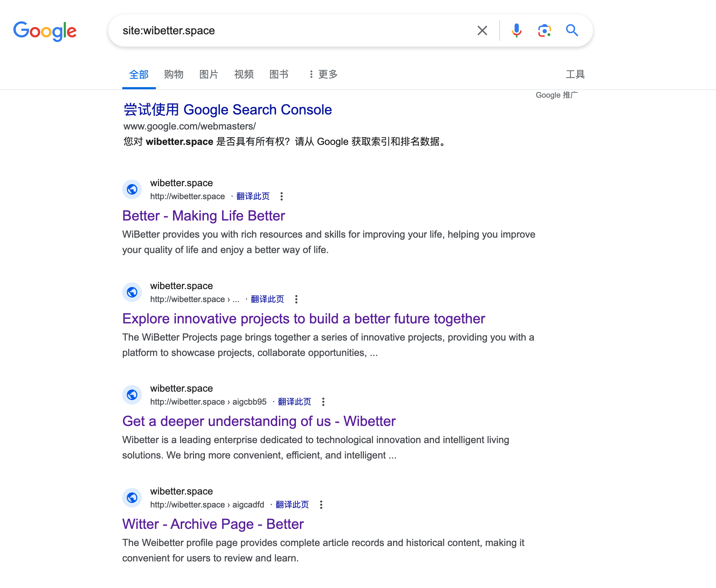Switch to the 图书 tab
This screenshot has height=588, width=716.
click(279, 74)
